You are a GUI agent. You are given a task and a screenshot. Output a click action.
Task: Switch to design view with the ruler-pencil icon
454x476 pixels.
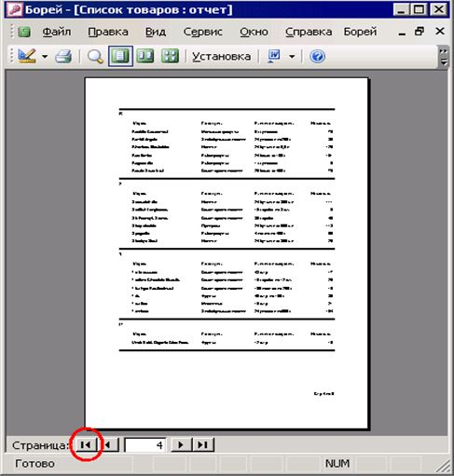coord(27,56)
